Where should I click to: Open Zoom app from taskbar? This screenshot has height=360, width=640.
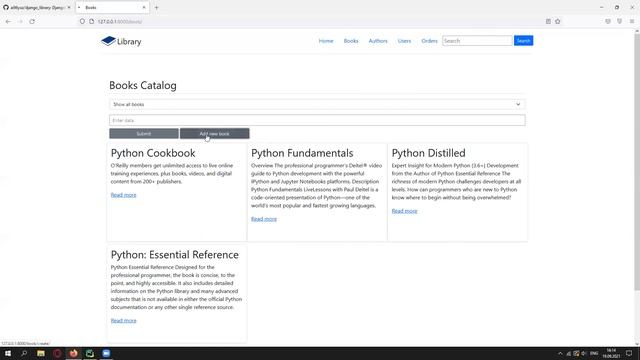click(106, 353)
